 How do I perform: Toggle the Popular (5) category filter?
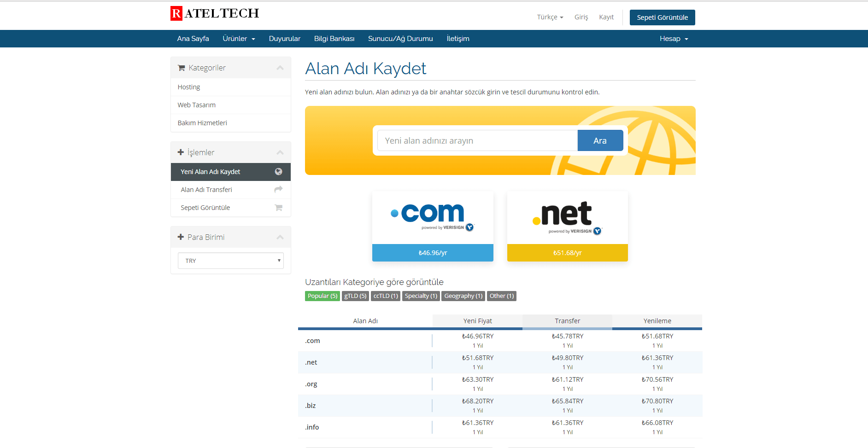click(323, 296)
